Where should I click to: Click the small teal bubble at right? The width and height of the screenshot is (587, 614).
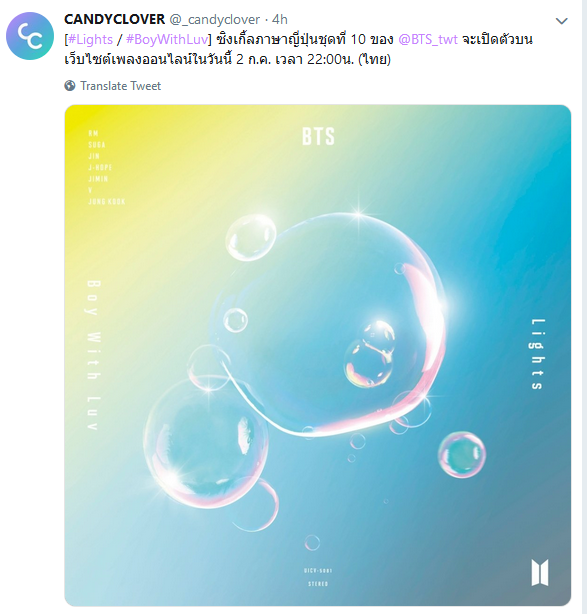click(462, 455)
